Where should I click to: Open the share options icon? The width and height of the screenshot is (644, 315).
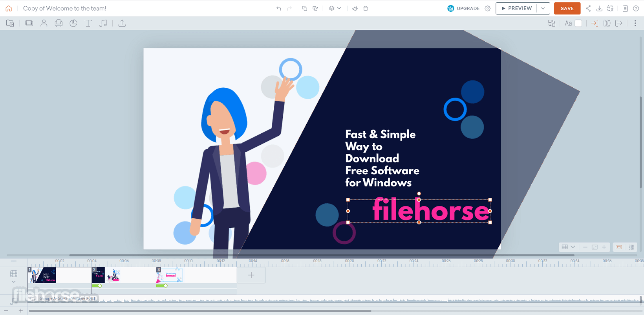(588, 8)
